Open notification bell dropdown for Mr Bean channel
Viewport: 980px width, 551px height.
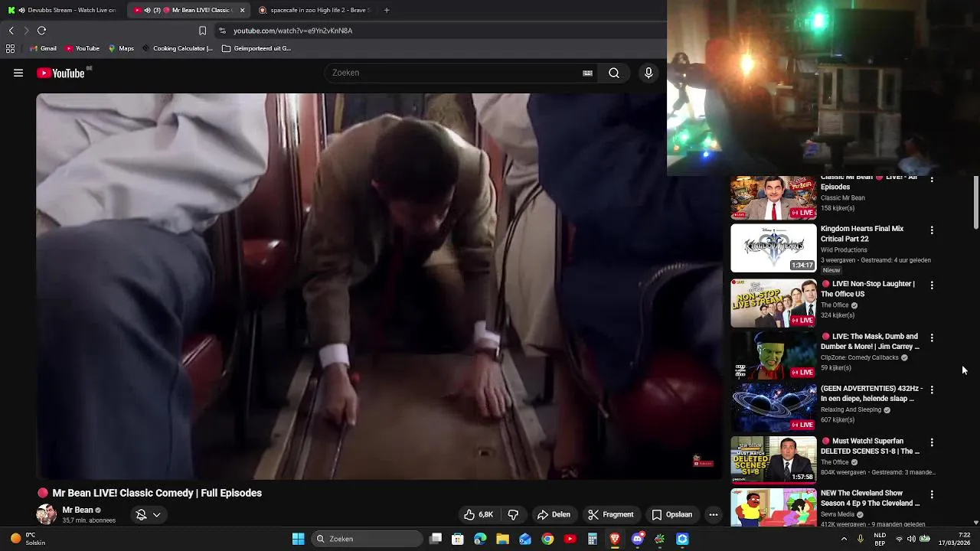(x=148, y=515)
